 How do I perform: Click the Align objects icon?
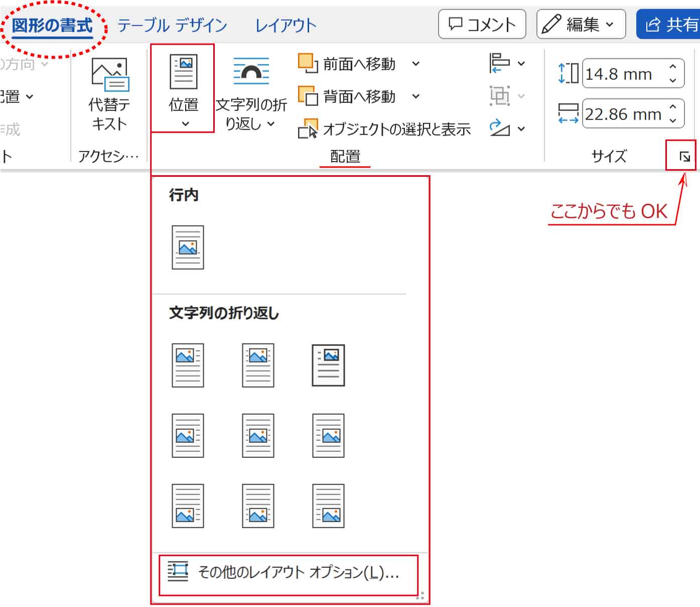click(500, 64)
